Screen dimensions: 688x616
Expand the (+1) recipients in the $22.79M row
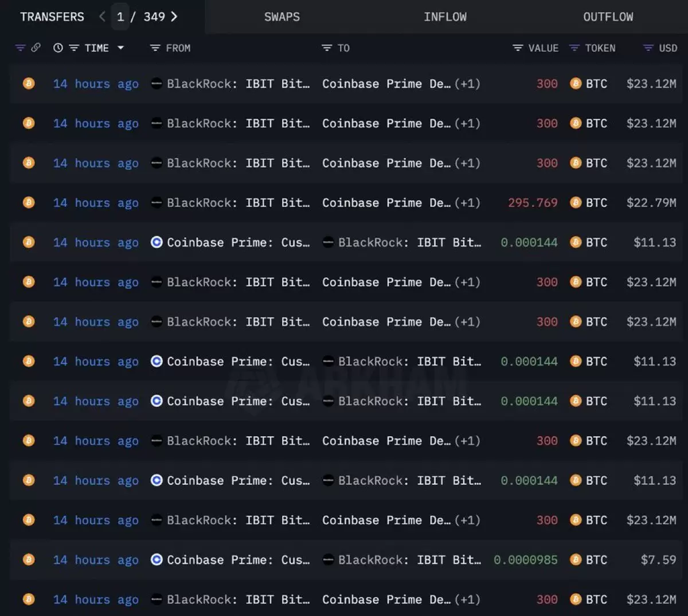point(467,203)
